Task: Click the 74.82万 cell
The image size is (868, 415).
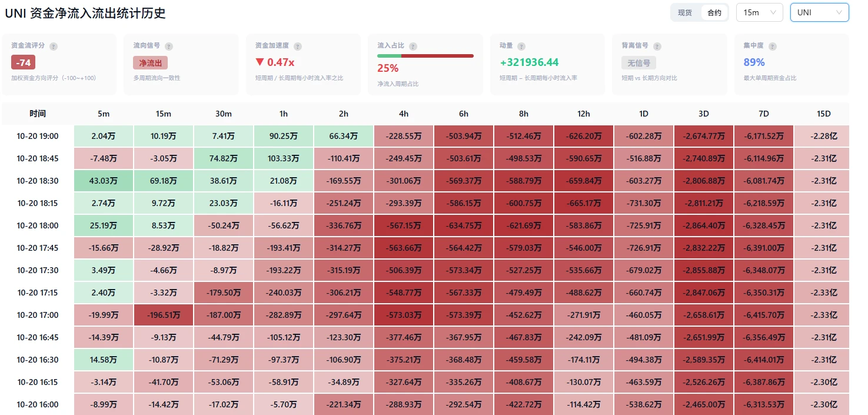Action: (224, 158)
